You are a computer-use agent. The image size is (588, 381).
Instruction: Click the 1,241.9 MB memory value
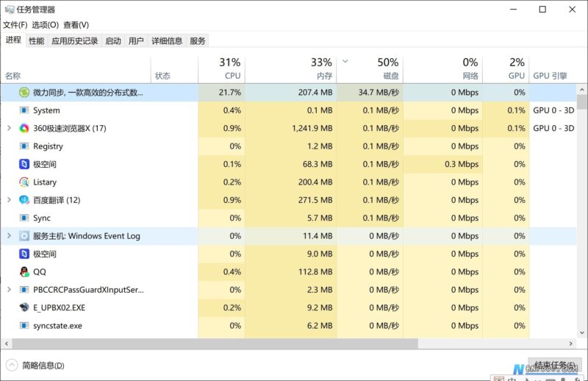[312, 129]
